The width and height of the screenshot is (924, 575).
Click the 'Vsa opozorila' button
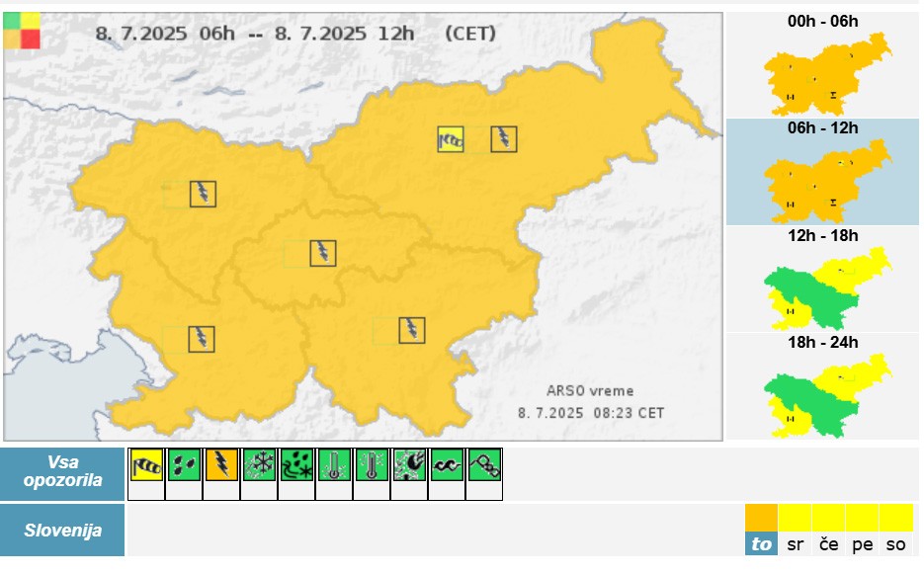(x=62, y=474)
